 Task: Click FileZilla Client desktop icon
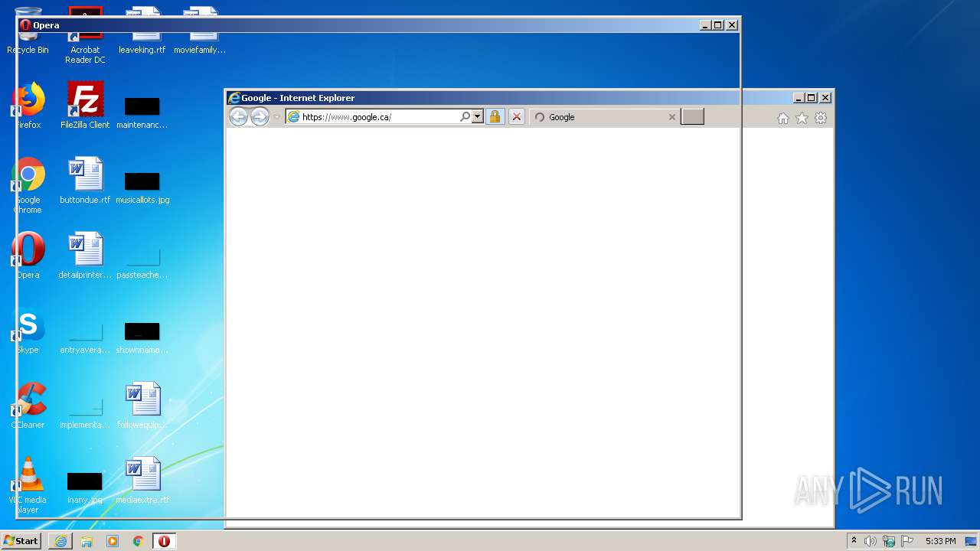85,106
